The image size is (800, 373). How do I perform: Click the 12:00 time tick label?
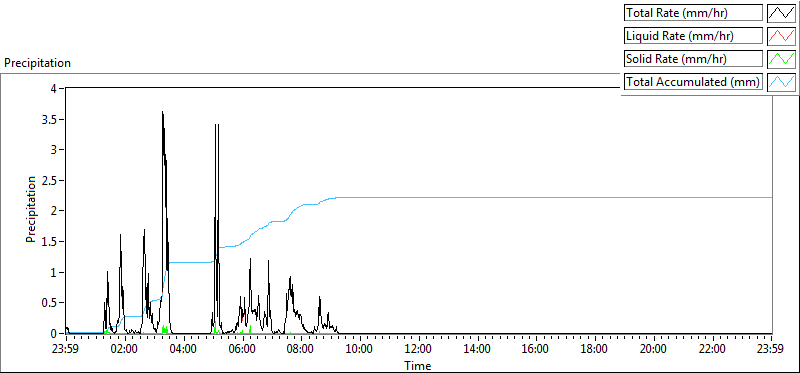(x=418, y=349)
